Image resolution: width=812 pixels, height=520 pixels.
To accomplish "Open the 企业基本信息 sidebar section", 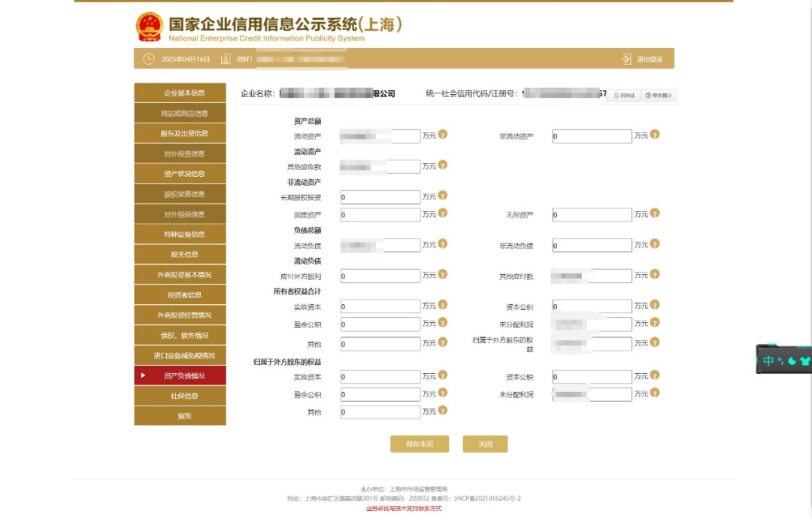I will point(180,93).
